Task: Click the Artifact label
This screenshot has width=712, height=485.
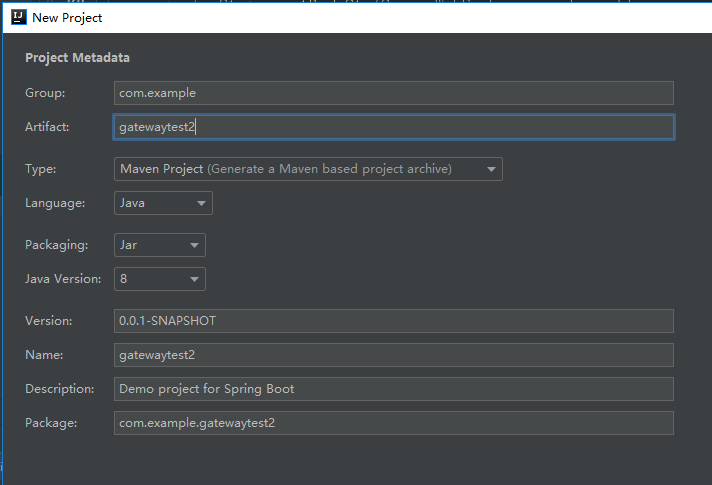Action: tap(47, 127)
